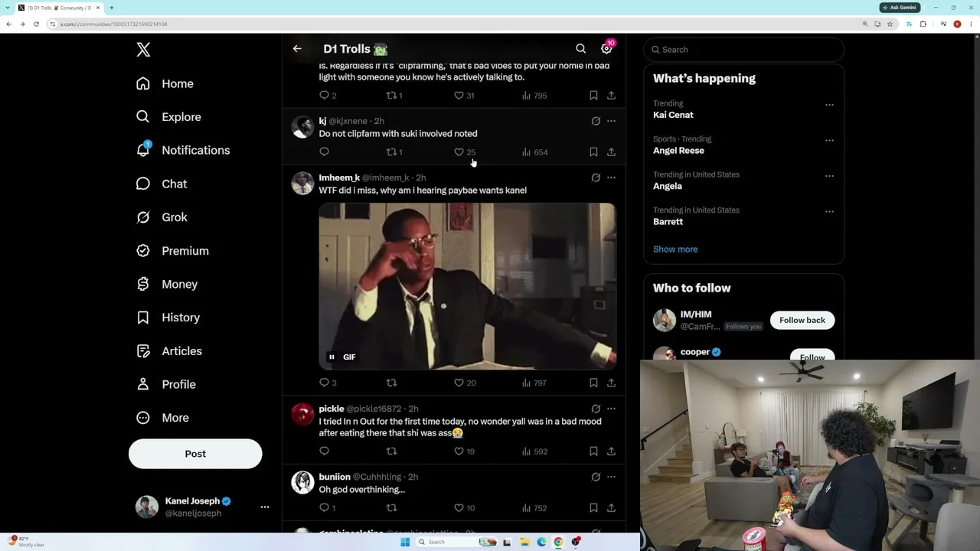Bookmark Imheem_k's GIF post
Viewport: 980px width, 551px height.
click(x=593, y=383)
